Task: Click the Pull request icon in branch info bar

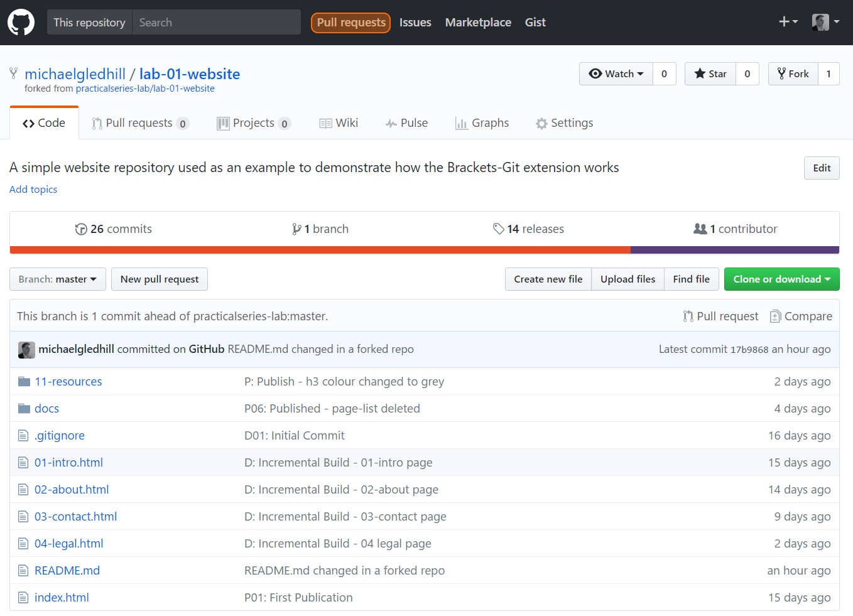Action: coord(688,316)
